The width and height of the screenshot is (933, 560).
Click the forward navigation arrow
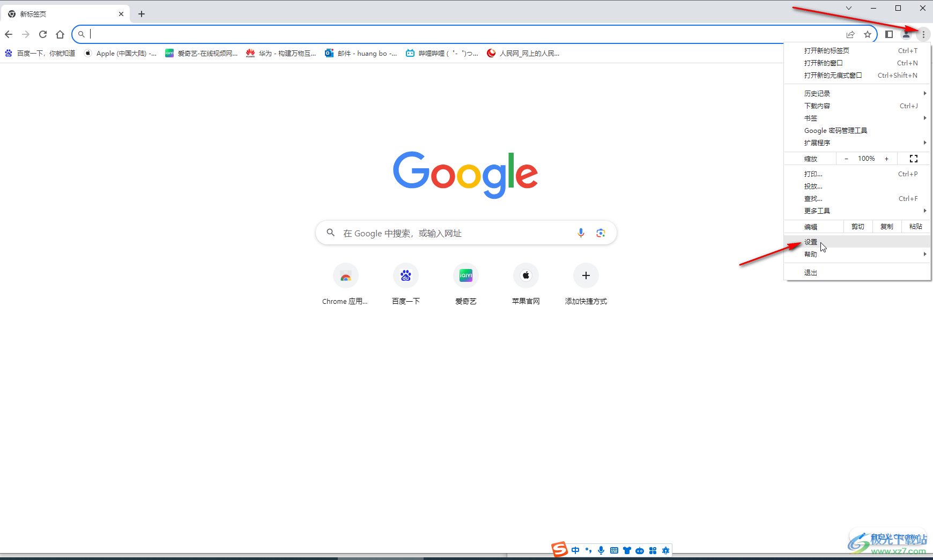26,34
